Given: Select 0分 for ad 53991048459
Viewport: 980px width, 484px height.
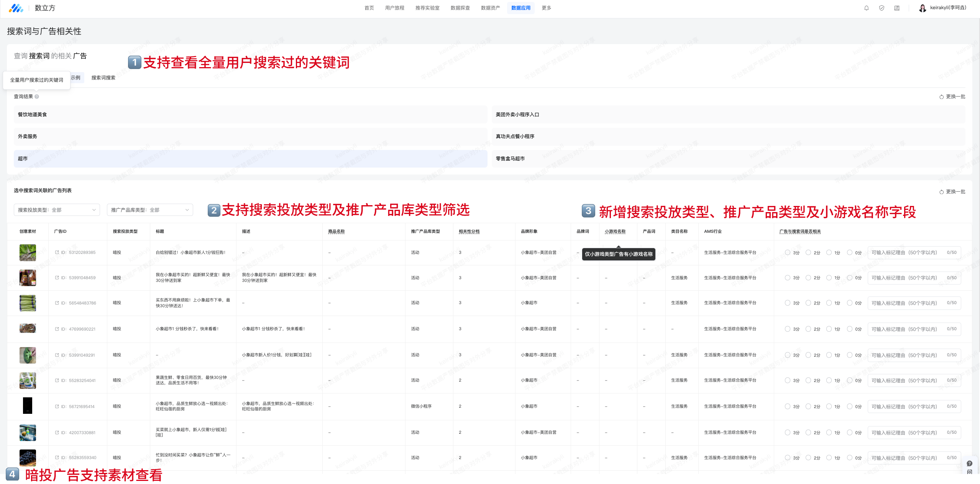Looking at the screenshot, I should [x=850, y=278].
